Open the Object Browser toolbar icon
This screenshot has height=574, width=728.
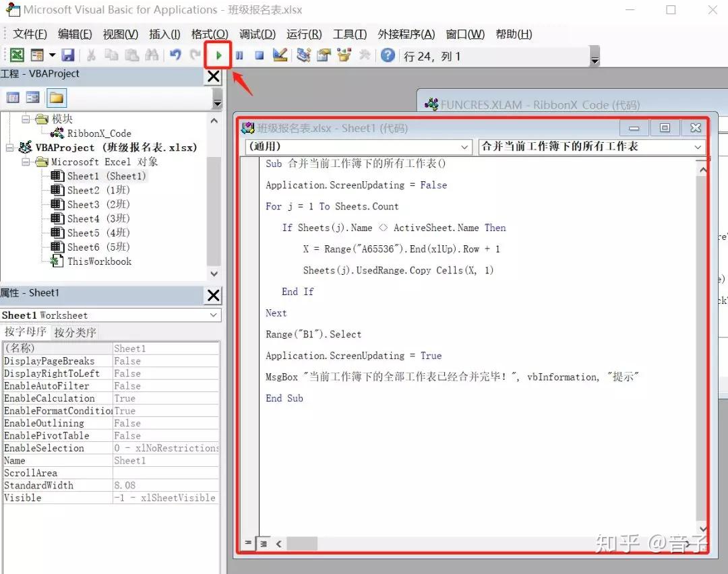point(344,55)
